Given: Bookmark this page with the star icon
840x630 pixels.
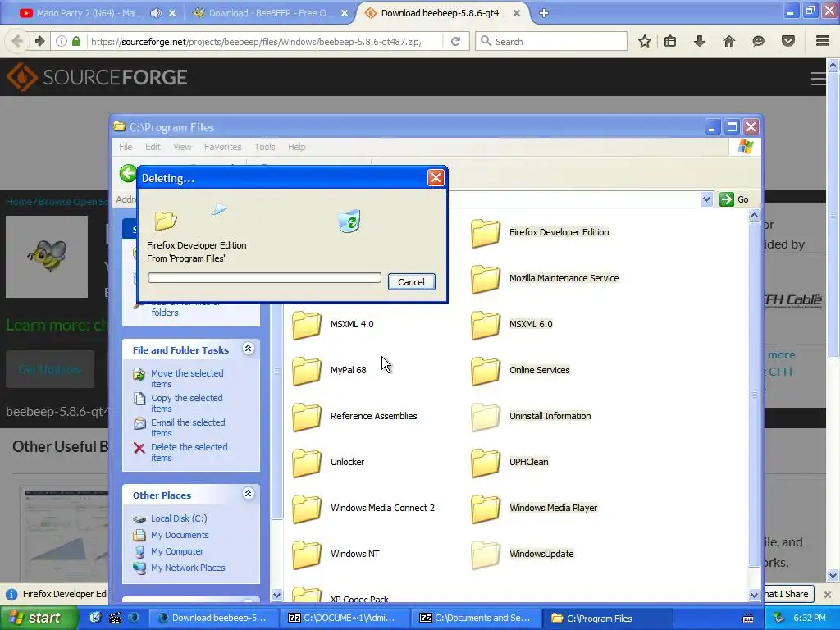Looking at the screenshot, I should click(645, 41).
